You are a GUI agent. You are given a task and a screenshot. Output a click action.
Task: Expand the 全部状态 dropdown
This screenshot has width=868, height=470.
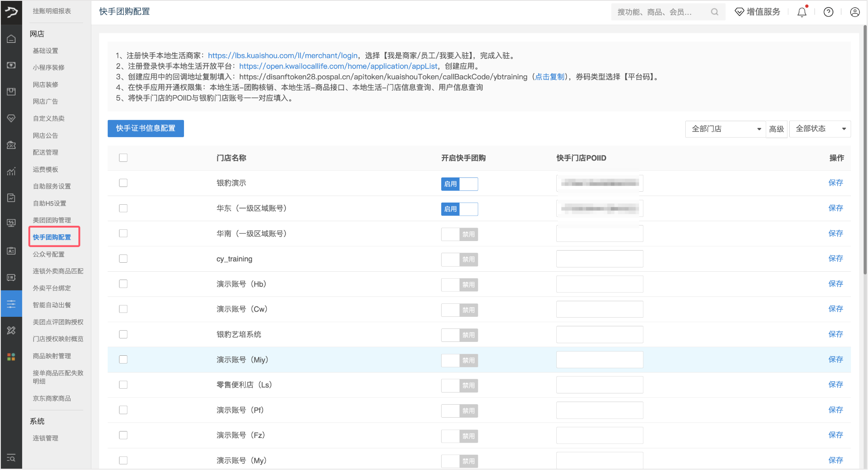tap(820, 129)
